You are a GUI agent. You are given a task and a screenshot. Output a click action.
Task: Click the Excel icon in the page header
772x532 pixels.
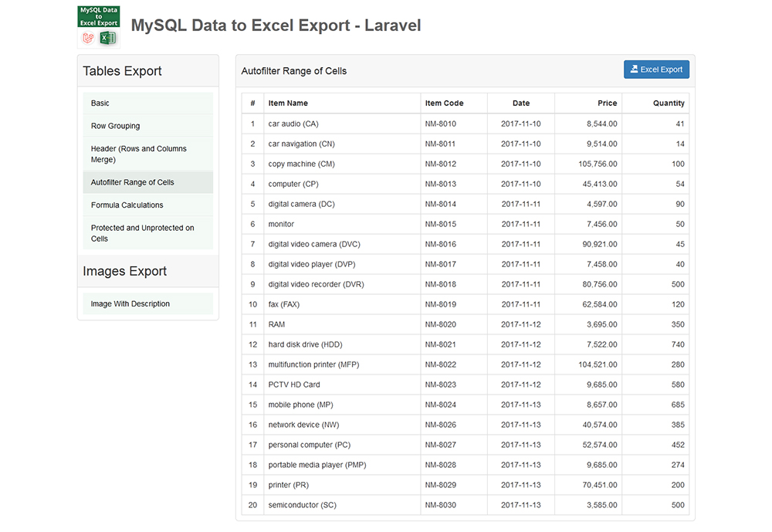click(109, 38)
